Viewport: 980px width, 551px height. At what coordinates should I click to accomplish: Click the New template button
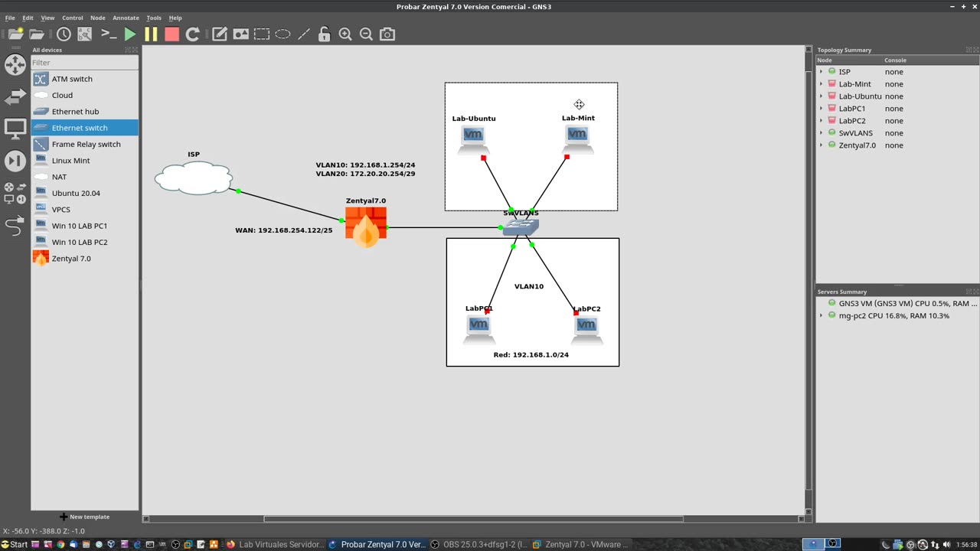pyautogui.click(x=84, y=517)
